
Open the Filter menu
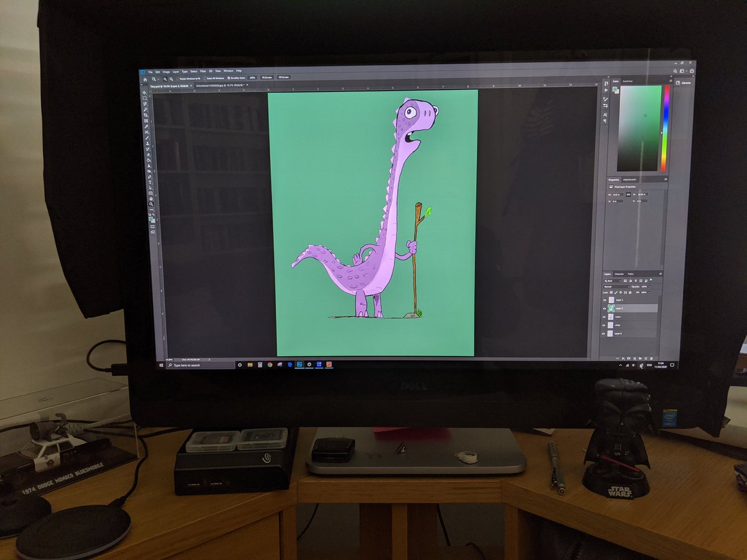[203, 71]
